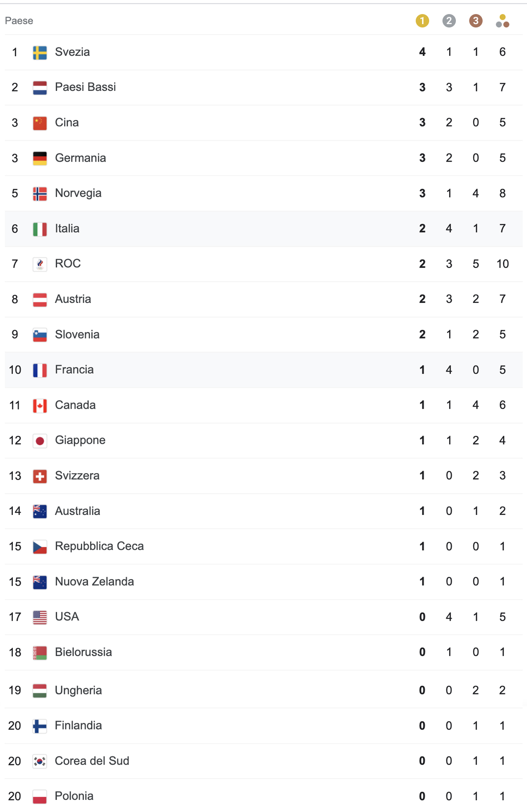
Task: Click the Polonia country name
Action: (74, 796)
